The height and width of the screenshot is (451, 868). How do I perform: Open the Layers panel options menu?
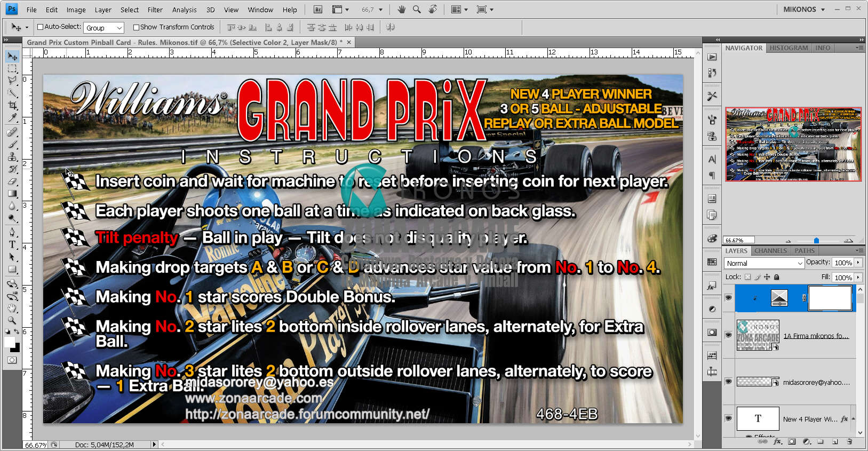[859, 250]
